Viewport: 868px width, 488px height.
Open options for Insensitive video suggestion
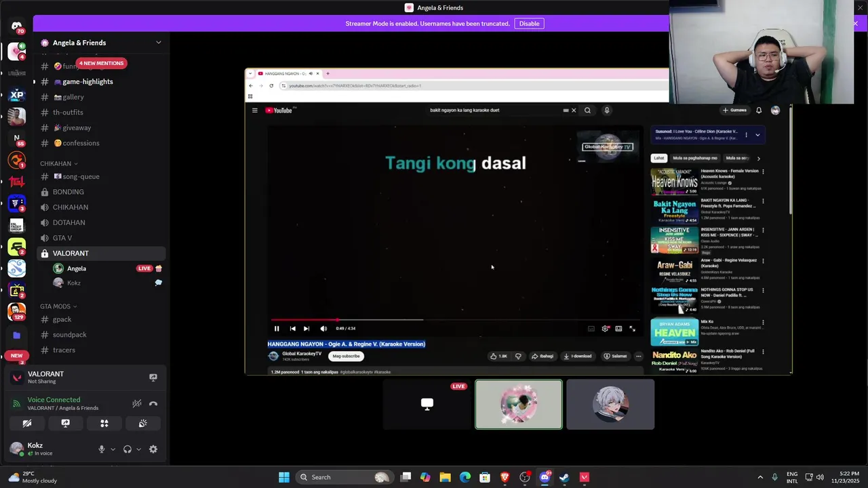point(763,231)
